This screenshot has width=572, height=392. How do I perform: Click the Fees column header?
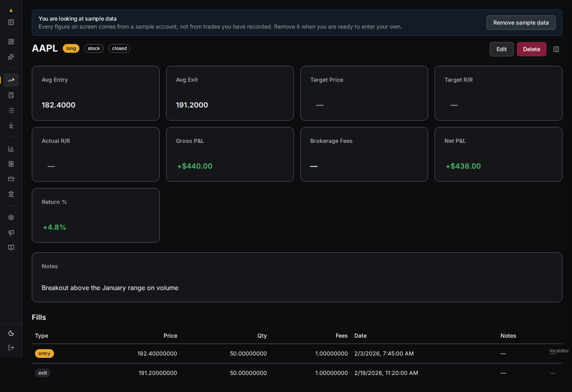[x=342, y=336]
